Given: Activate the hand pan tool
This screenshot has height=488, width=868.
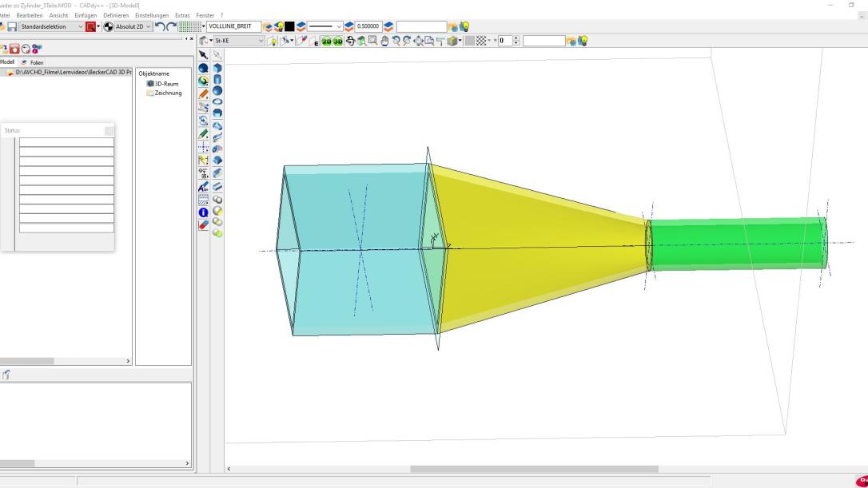Looking at the screenshot, I should 384,41.
